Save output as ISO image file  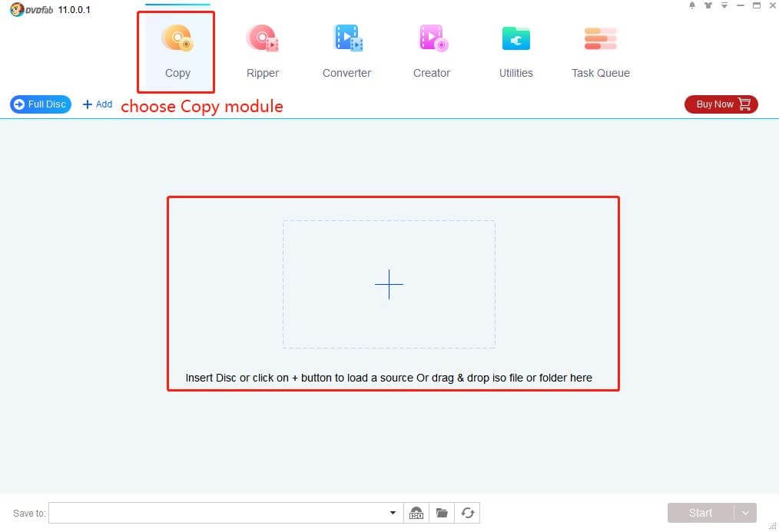tap(416, 513)
